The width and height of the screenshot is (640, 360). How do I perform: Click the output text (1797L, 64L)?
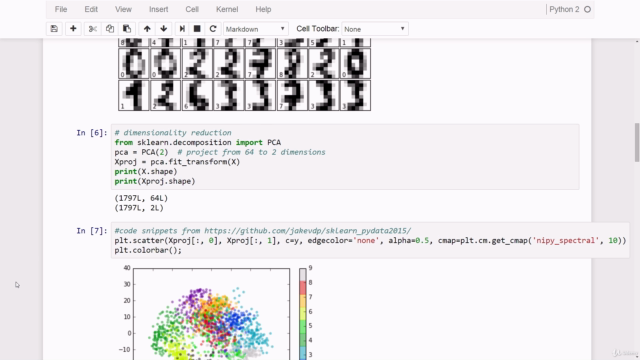(x=141, y=198)
